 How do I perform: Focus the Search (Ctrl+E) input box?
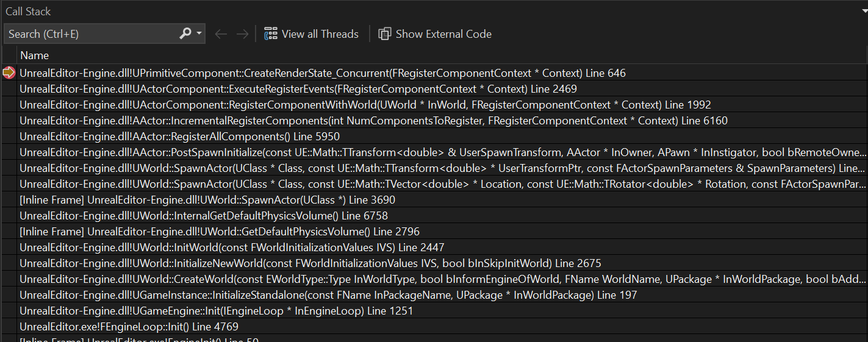click(91, 34)
